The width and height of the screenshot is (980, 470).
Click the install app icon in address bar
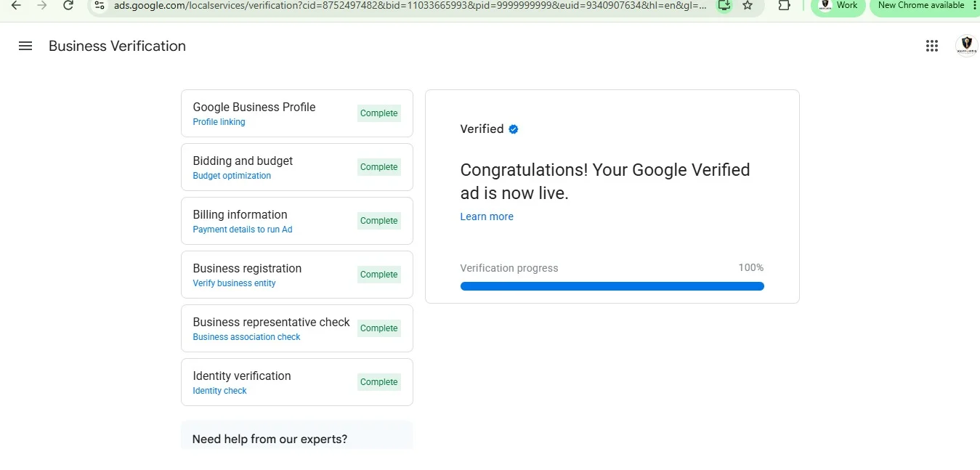[x=724, y=5]
